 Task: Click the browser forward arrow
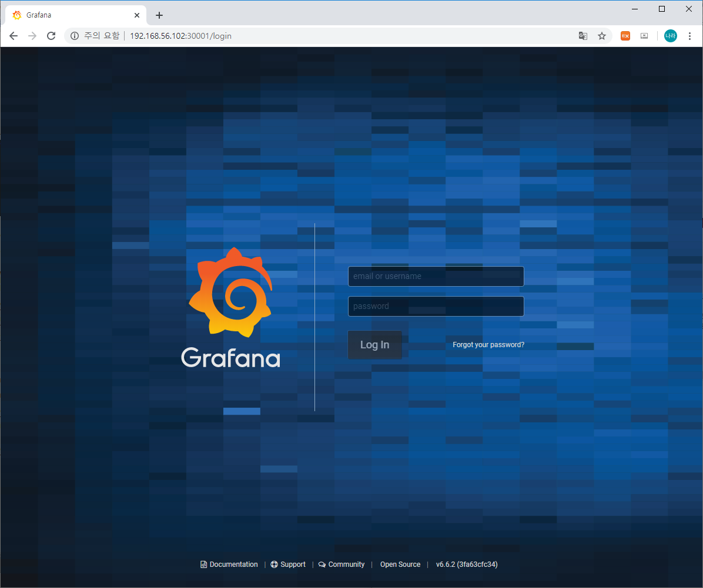point(32,36)
